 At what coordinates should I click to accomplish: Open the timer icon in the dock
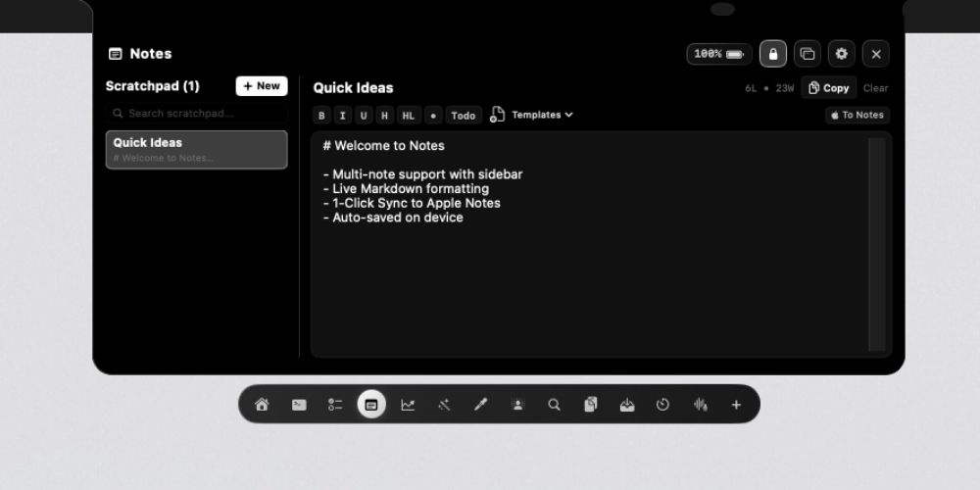[662, 405]
